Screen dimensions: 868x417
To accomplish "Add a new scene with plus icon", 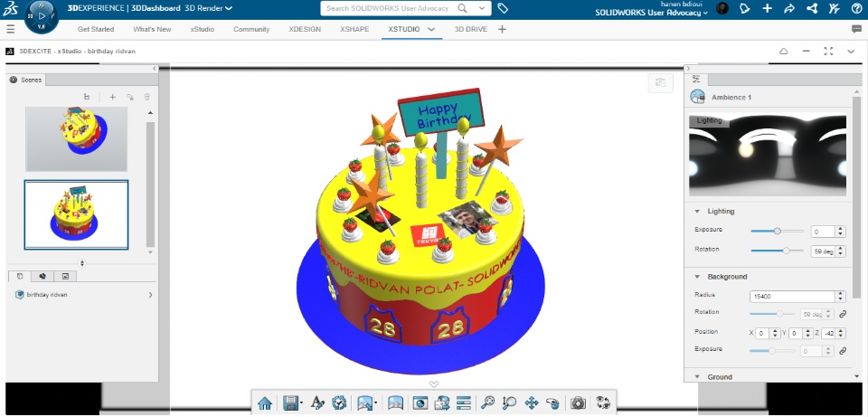I will click(112, 97).
